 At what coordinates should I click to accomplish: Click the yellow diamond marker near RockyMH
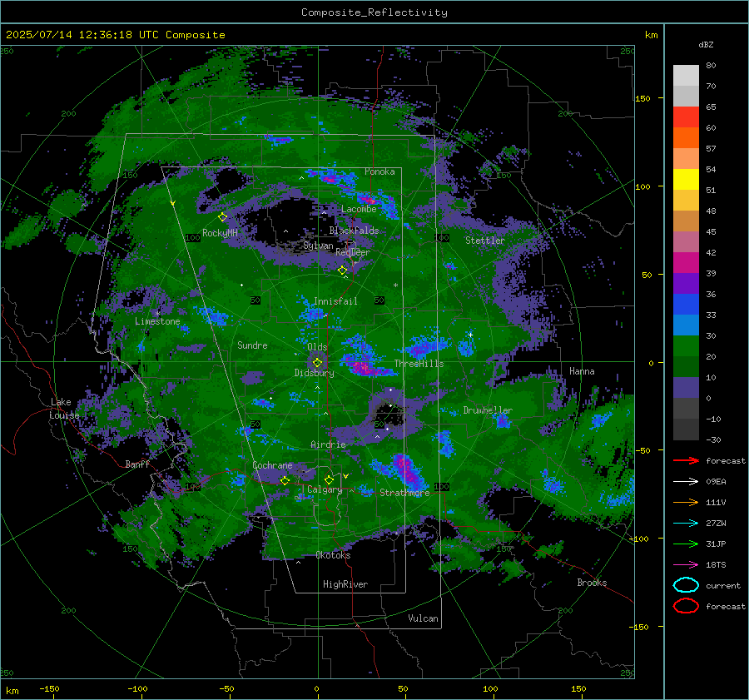tap(222, 217)
